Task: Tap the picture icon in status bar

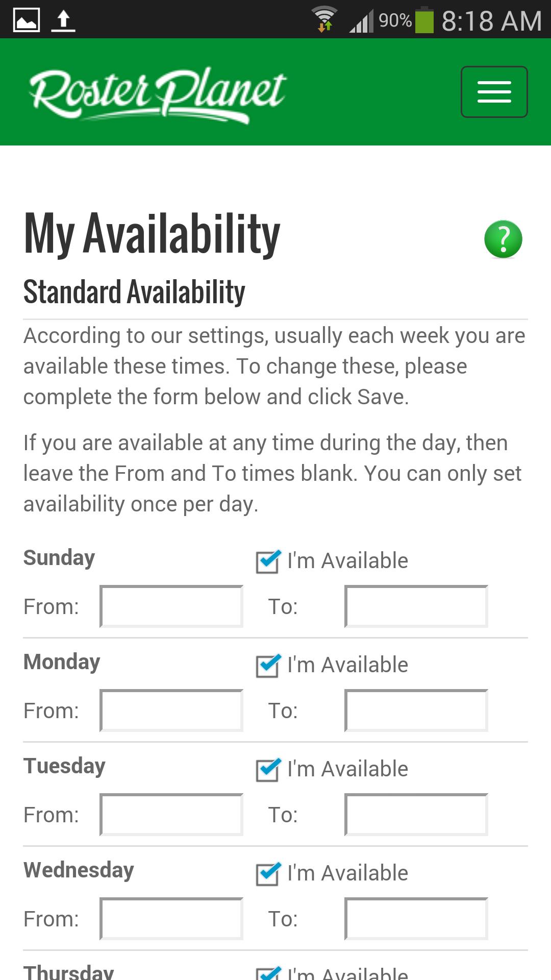Action: pos(26,20)
